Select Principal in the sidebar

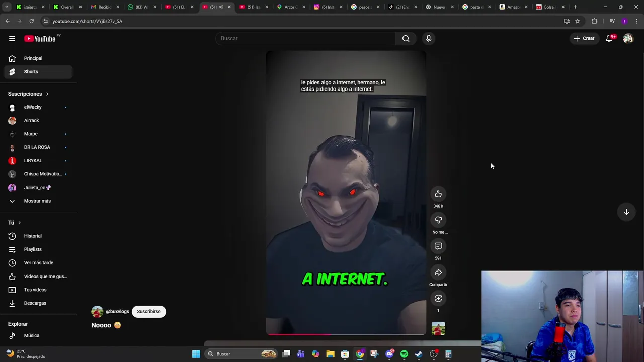[38, 58]
